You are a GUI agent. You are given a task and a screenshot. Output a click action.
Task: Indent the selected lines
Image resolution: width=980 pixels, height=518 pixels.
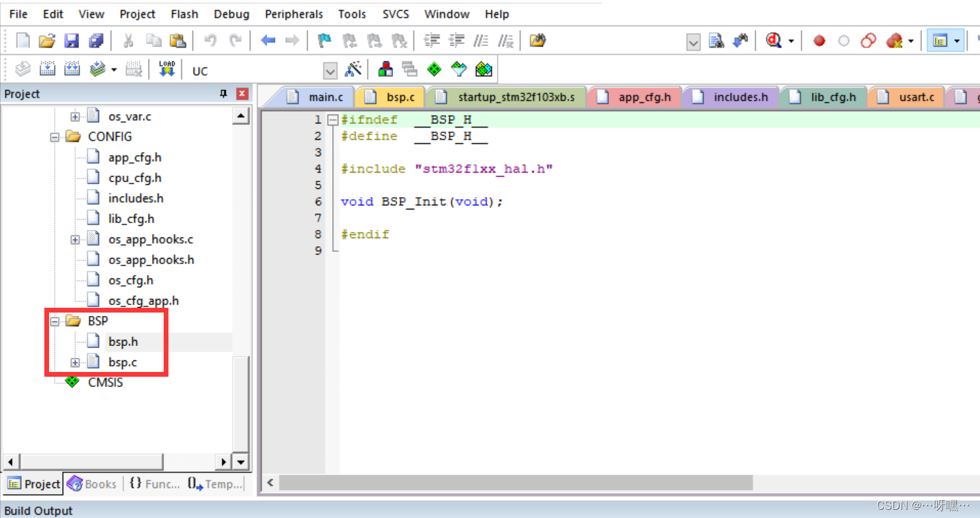432,41
